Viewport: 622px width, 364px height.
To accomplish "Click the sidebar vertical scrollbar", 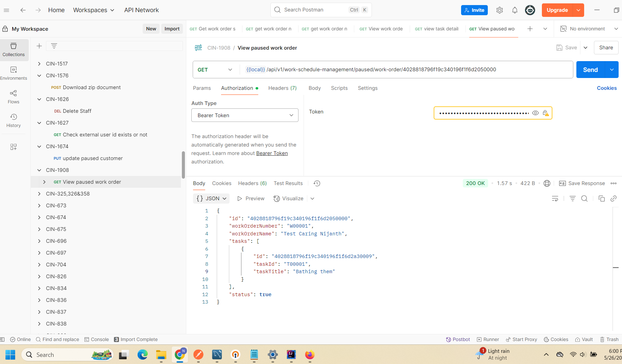I will coord(183,165).
